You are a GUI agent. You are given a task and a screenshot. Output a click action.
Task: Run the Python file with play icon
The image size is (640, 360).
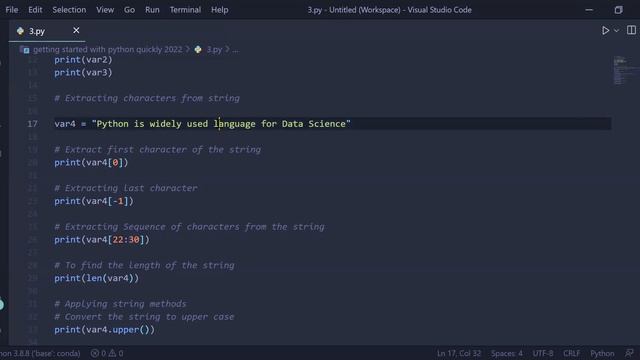pos(605,31)
